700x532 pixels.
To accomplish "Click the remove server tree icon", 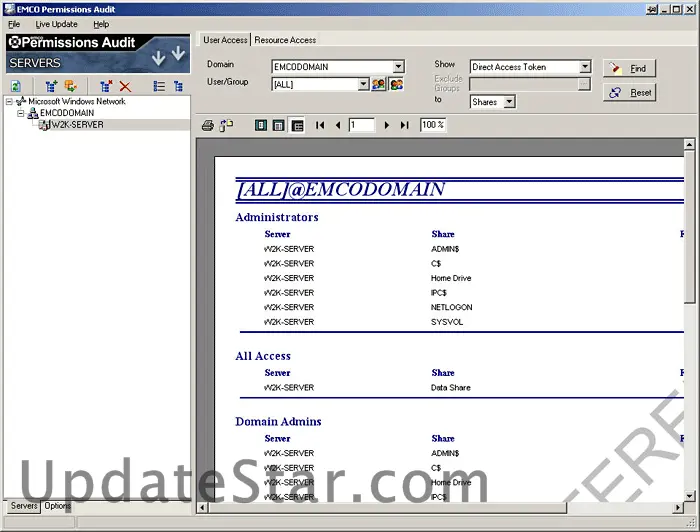I will pos(106,86).
